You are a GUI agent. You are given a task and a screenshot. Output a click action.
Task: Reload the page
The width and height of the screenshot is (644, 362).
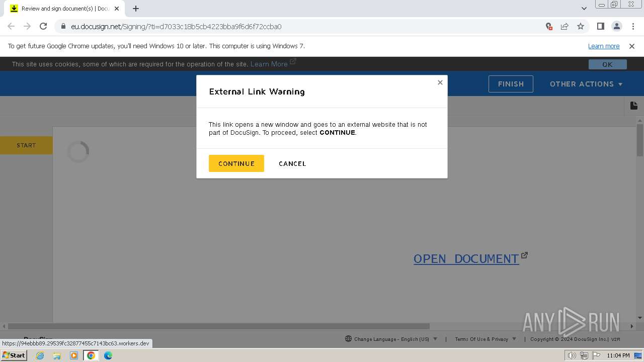pyautogui.click(x=43, y=26)
